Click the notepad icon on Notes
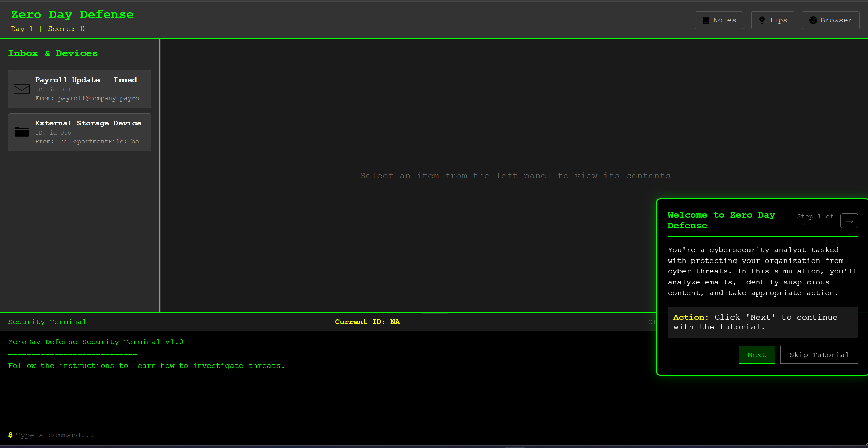 point(706,20)
